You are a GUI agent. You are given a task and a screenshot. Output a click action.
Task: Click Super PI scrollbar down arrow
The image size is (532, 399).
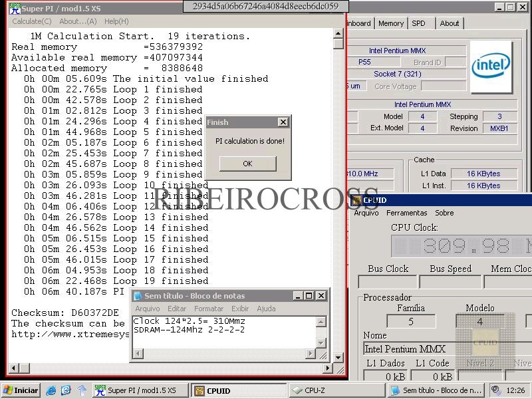(338, 357)
